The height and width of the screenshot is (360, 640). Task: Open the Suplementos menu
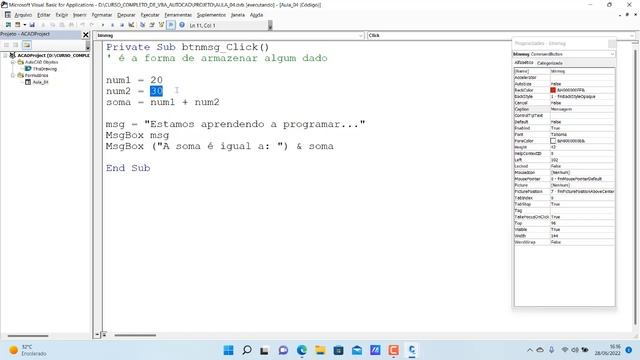(x=211, y=15)
